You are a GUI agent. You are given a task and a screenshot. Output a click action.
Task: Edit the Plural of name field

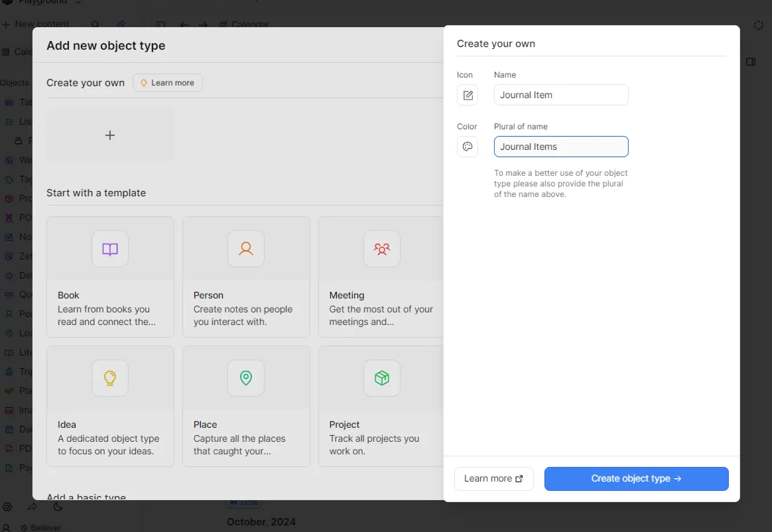561,147
